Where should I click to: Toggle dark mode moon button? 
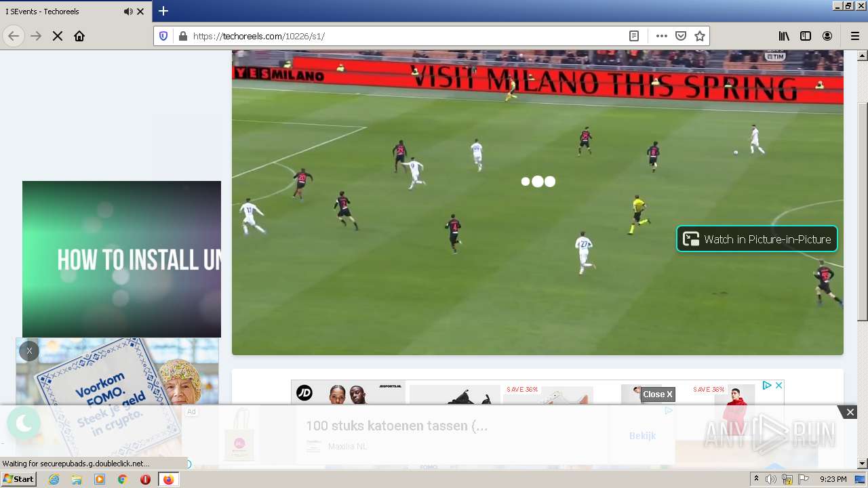24,424
